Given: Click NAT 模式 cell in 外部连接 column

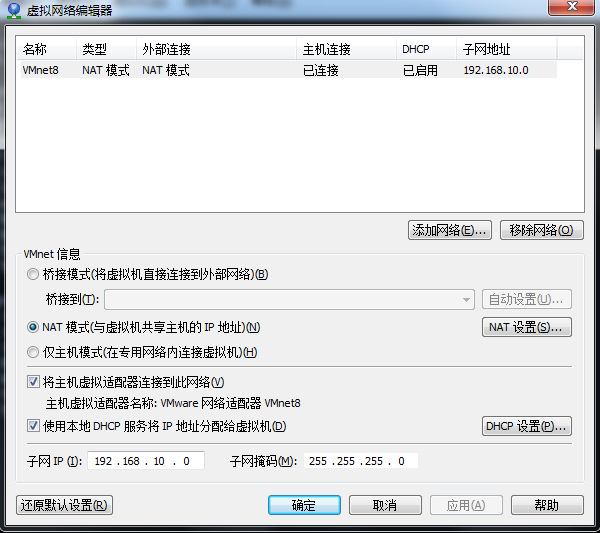Looking at the screenshot, I should pos(166,70).
